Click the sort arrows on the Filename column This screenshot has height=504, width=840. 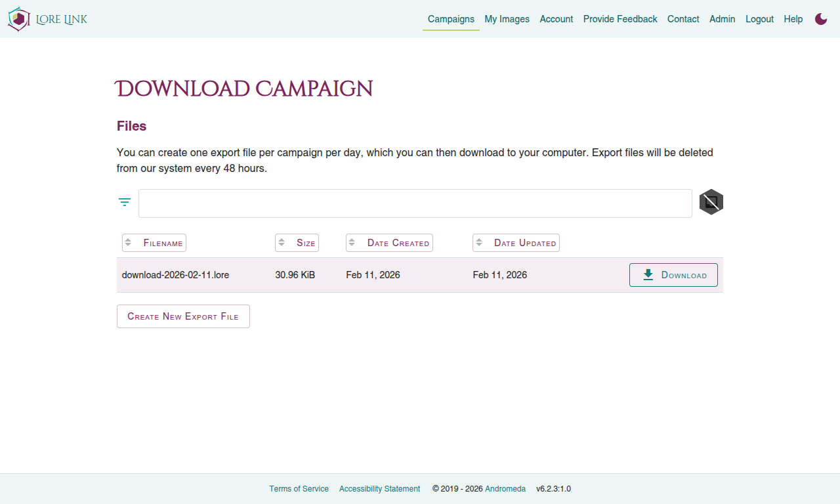[x=129, y=242]
